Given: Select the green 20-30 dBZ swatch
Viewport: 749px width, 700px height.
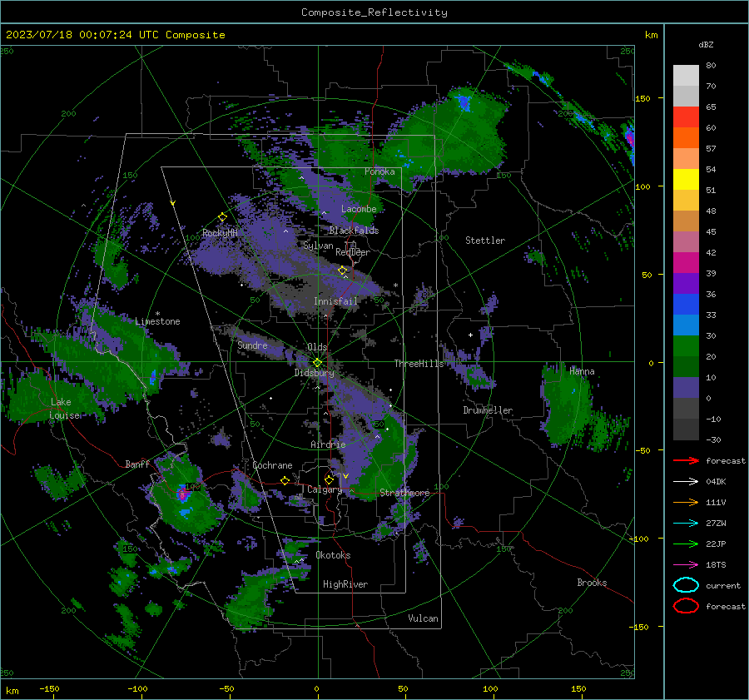Looking at the screenshot, I should coord(686,346).
